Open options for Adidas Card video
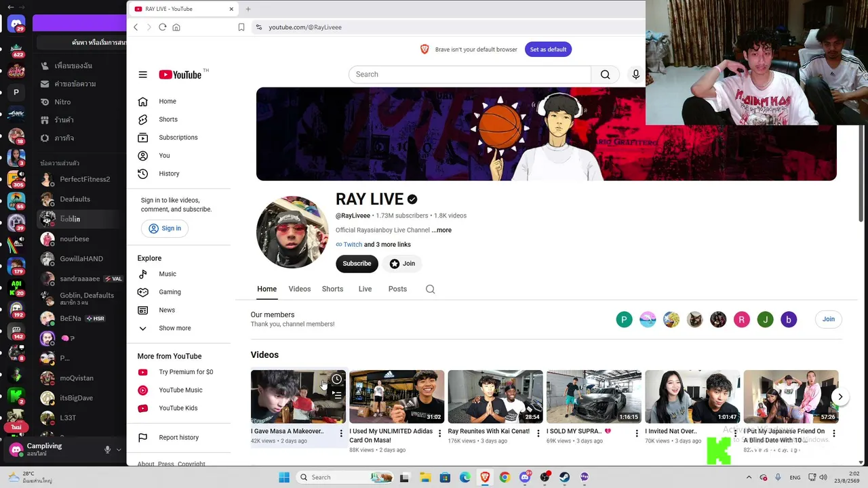 [439, 433]
